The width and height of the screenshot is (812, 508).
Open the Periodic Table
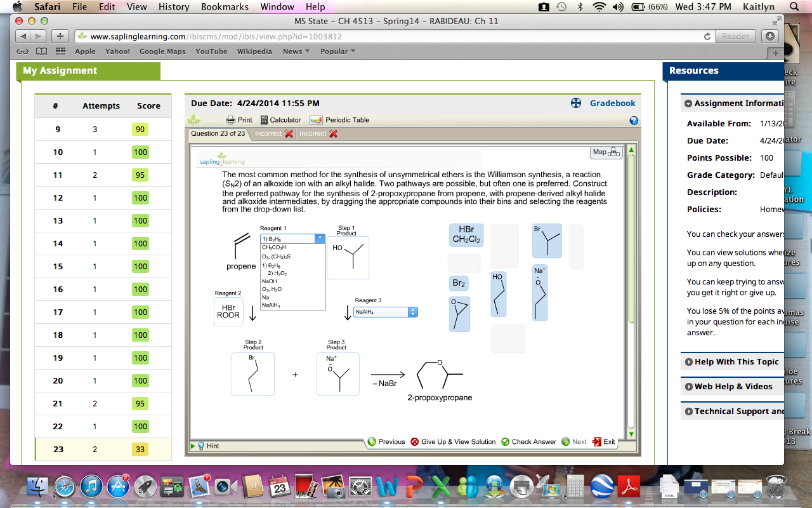tap(316, 120)
